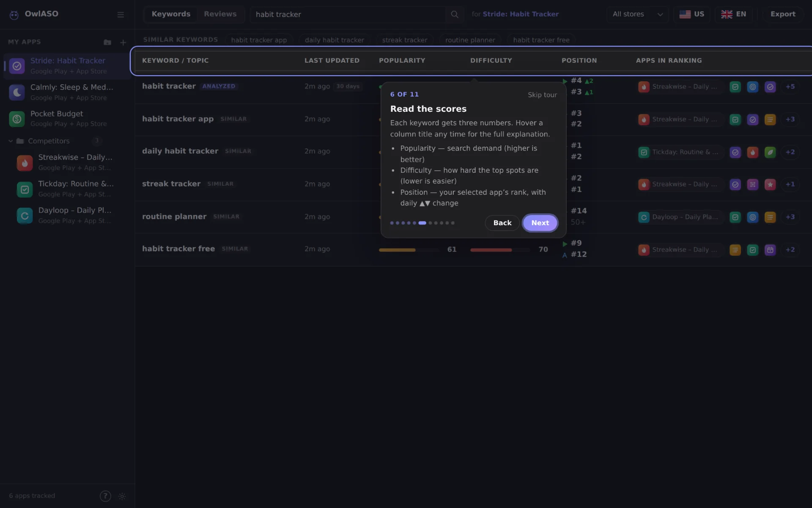Click Next in the tour popup
The width and height of the screenshot is (812, 508).
click(540, 223)
